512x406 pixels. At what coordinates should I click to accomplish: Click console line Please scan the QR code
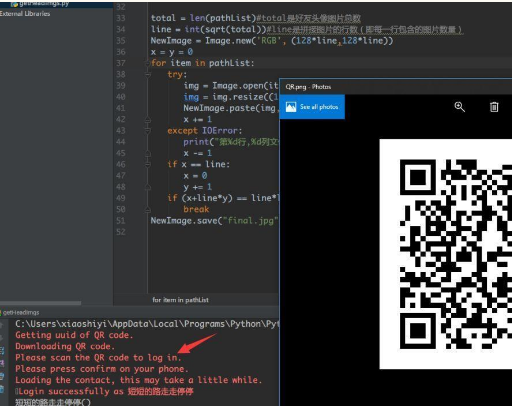[x=98, y=358]
